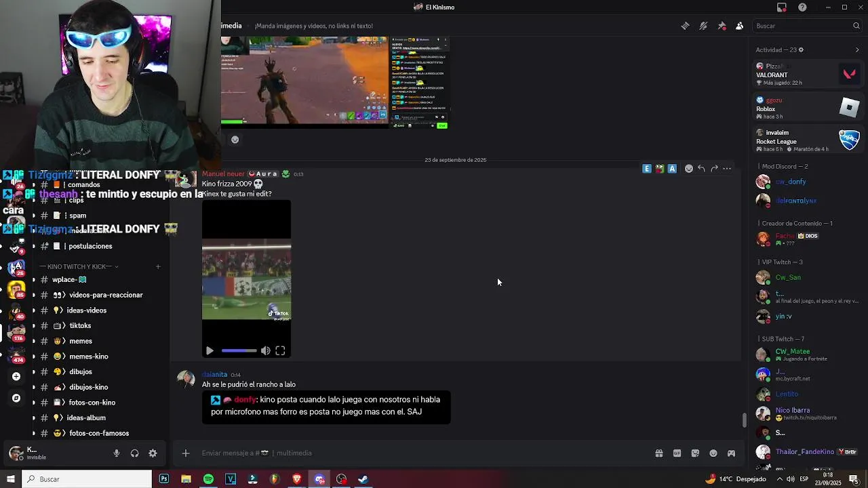Open the threads icon in channel header
Image resolution: width=868 pixels, height=488 pixels.
point(685,26)
